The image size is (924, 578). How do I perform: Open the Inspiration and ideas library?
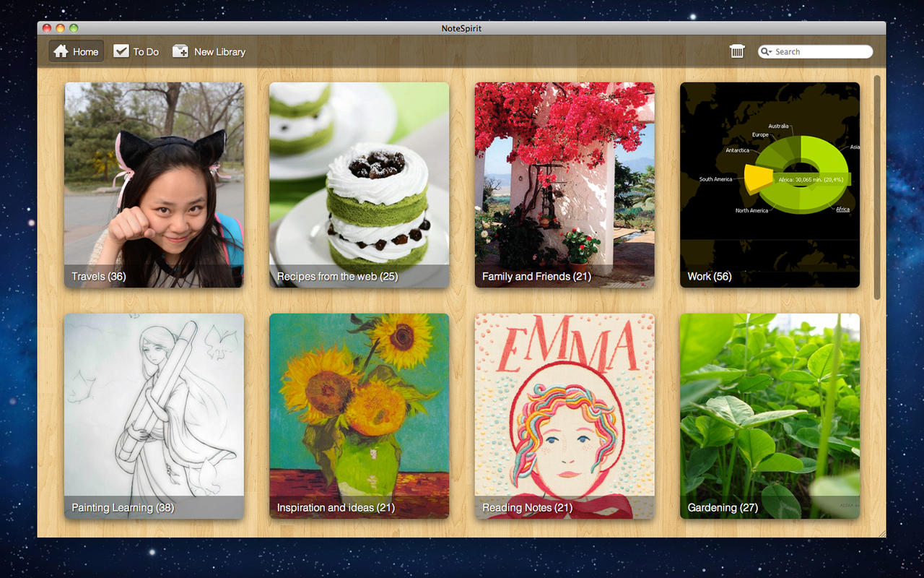coord(359,415)
